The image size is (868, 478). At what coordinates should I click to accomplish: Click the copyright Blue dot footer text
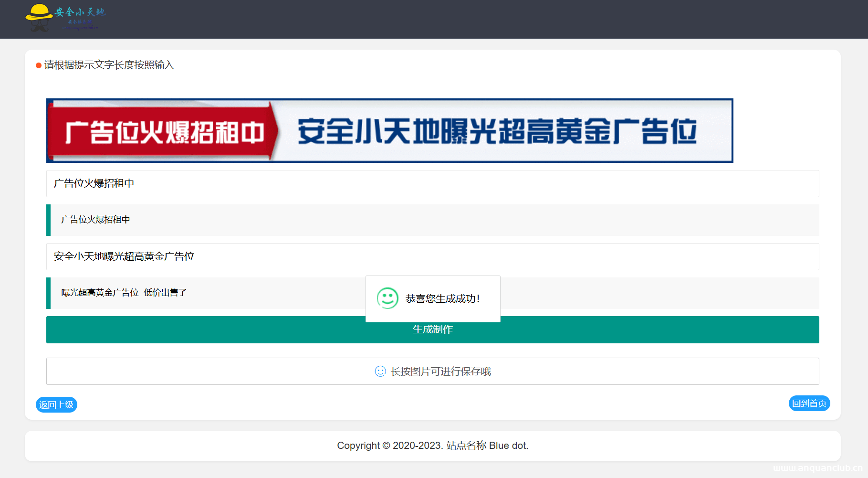point(432,445)
